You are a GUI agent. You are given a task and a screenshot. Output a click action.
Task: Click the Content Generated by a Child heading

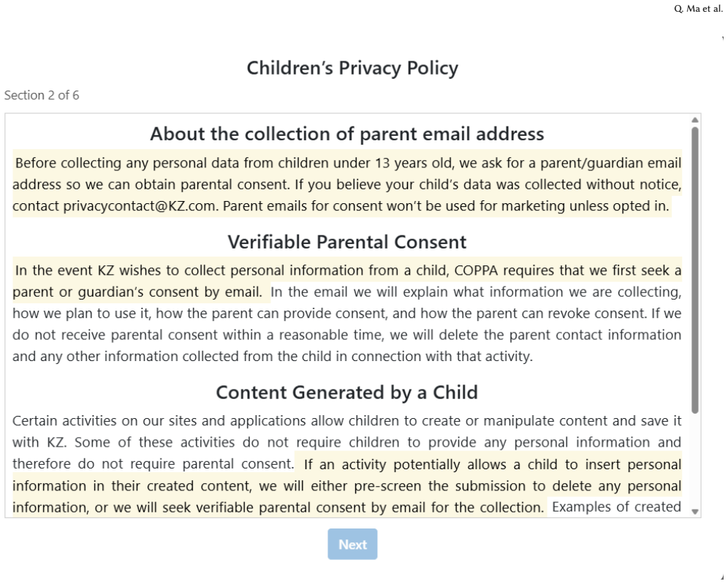tap(346, 393)
